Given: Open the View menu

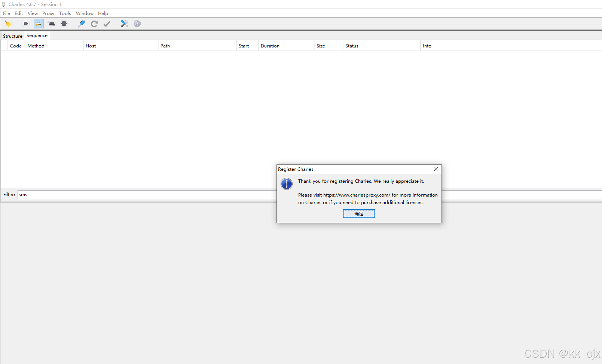Looking at the screenshot, I should click(x=33, y=13).
